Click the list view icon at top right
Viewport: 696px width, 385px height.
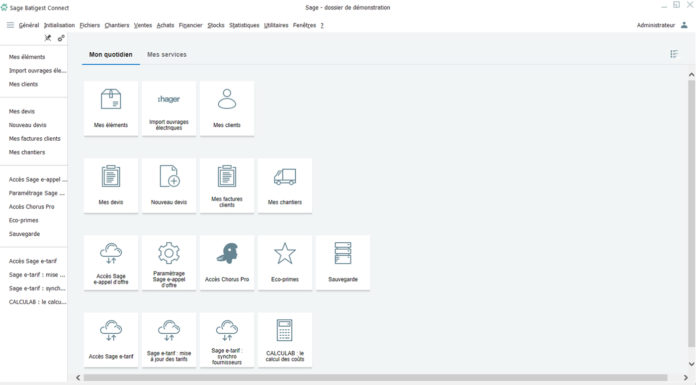point(674,54)
